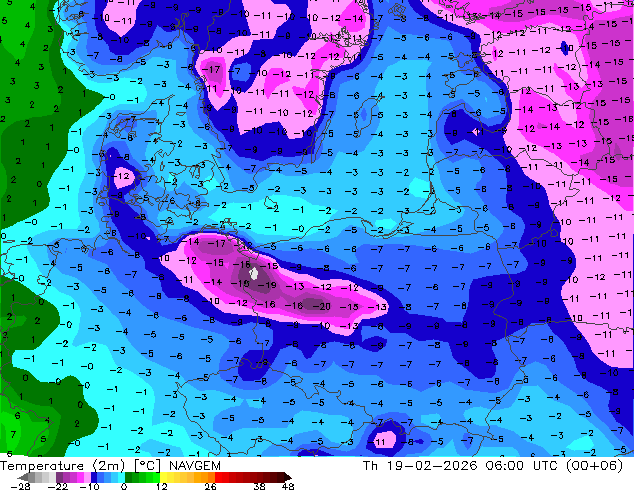Image resolution: width=634 pixels, height=490 pixels.
Task: Click the '[°C]' unit label
Action: pyautogui.click(x=147, y=466)
